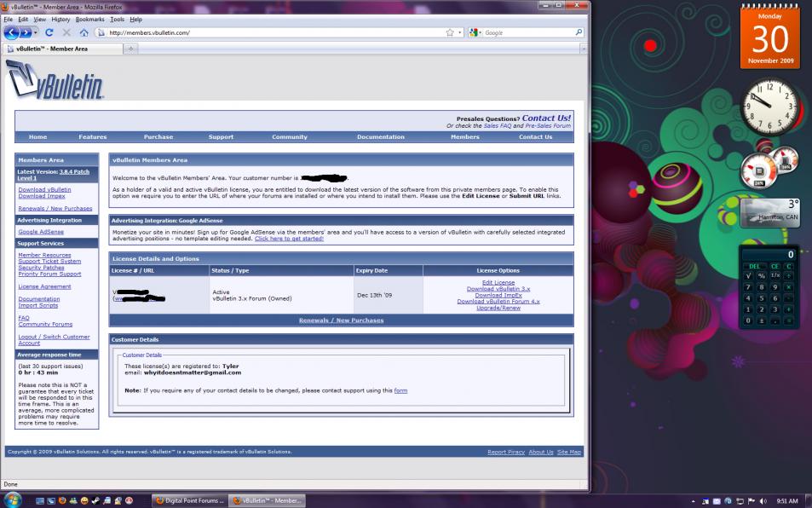Show hidden system tray icons arrow
Screen dimensions: 812x508
pos(692,500)
